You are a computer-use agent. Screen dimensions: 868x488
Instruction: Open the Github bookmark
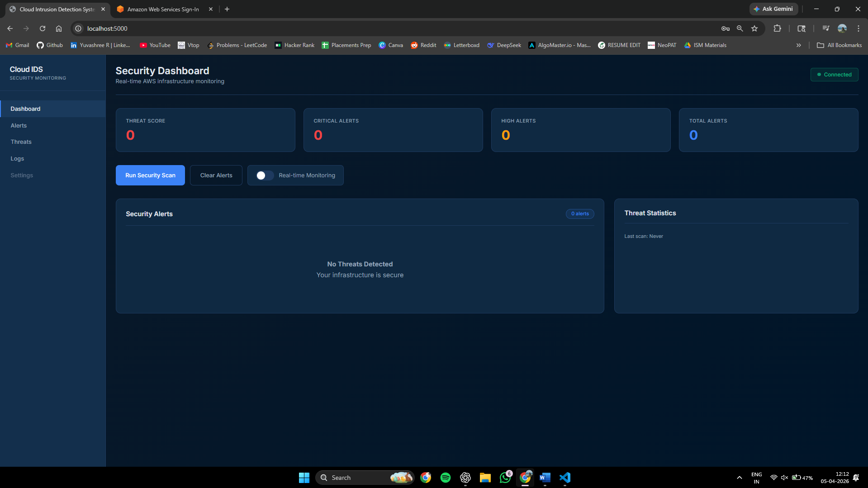(x=50, y=45)
